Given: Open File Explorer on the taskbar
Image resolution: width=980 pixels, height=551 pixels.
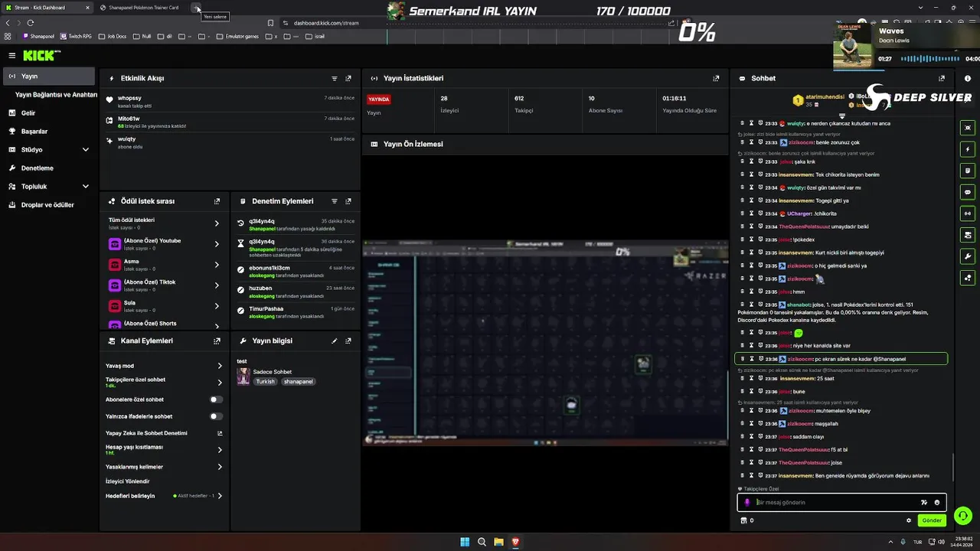Looking at the screenshot, I should pos(498,542).
